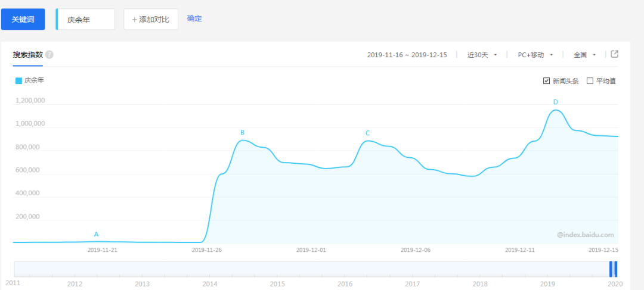Click the blue timeline range slider handle
644x290 pixels.
pyautogui.click(x=613, y=269)
